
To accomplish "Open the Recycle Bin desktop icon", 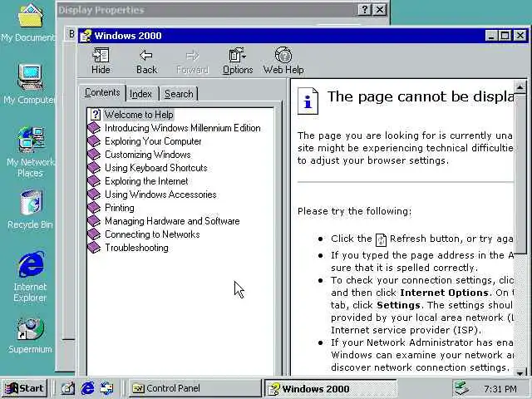I will tap(31, 203).
